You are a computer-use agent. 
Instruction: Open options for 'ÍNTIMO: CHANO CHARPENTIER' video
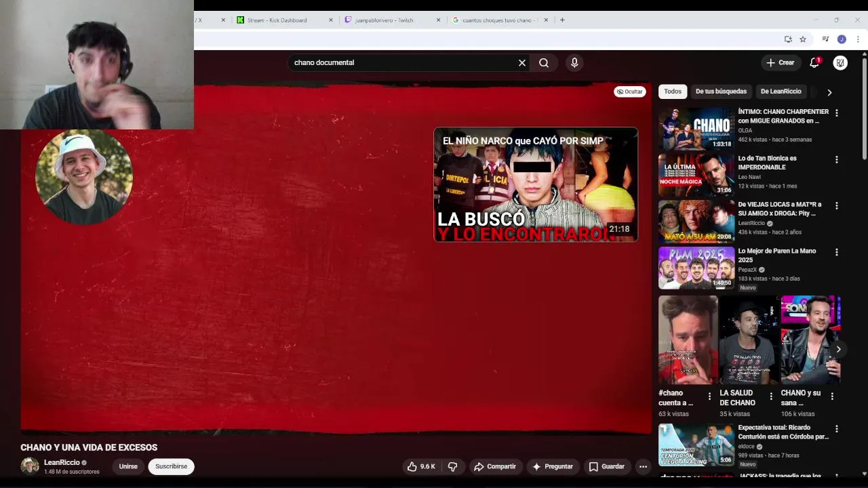pos(836,113)
